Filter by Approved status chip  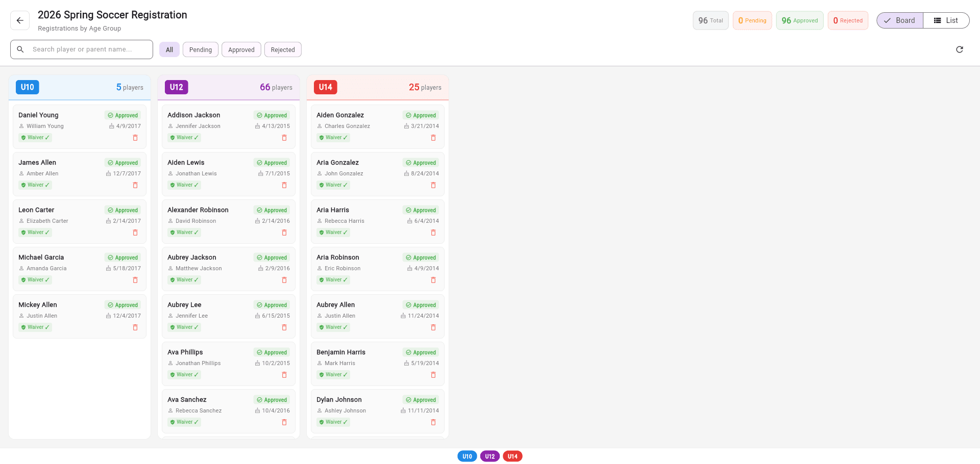[x=241, y=49]
